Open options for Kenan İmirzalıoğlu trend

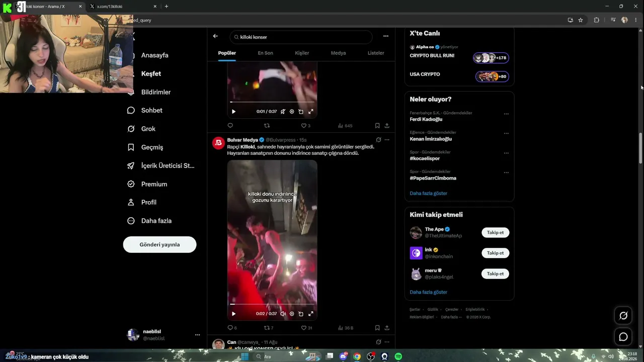pyautogui.click(x=506, y=133)
